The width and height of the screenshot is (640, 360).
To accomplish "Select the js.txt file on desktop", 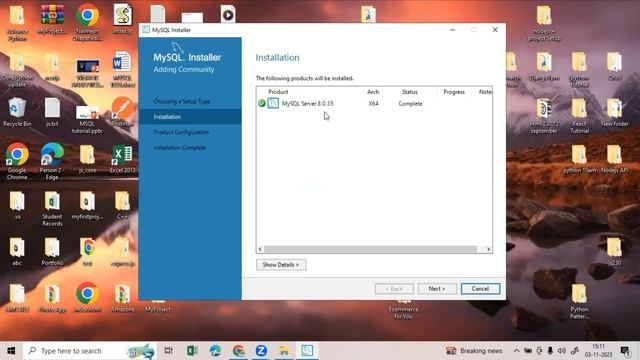I will coord(52,112).
